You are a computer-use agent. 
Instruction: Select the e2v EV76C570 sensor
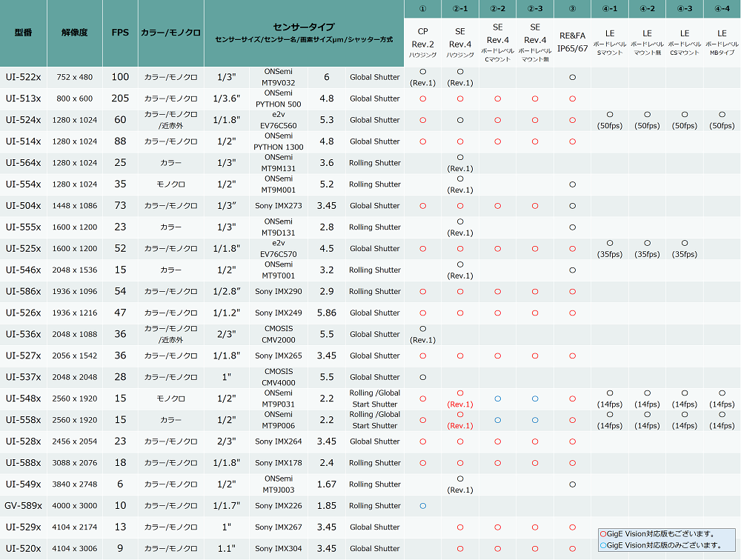(x=279, y=249)
